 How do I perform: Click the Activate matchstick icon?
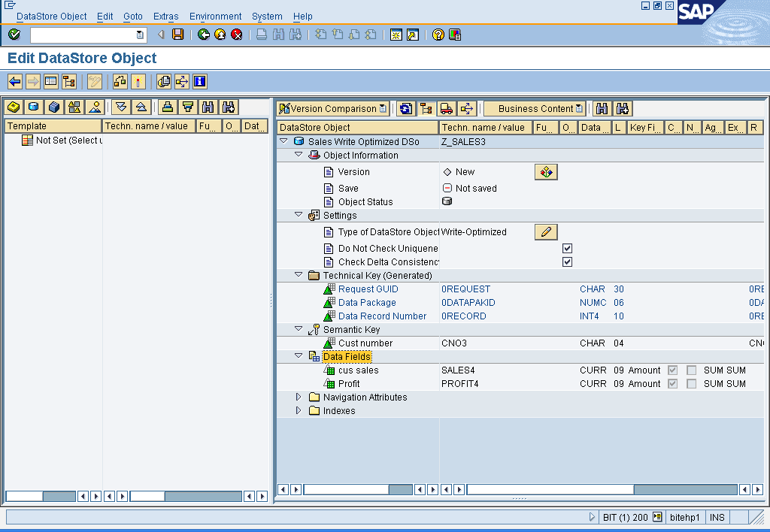click(138, 81)
